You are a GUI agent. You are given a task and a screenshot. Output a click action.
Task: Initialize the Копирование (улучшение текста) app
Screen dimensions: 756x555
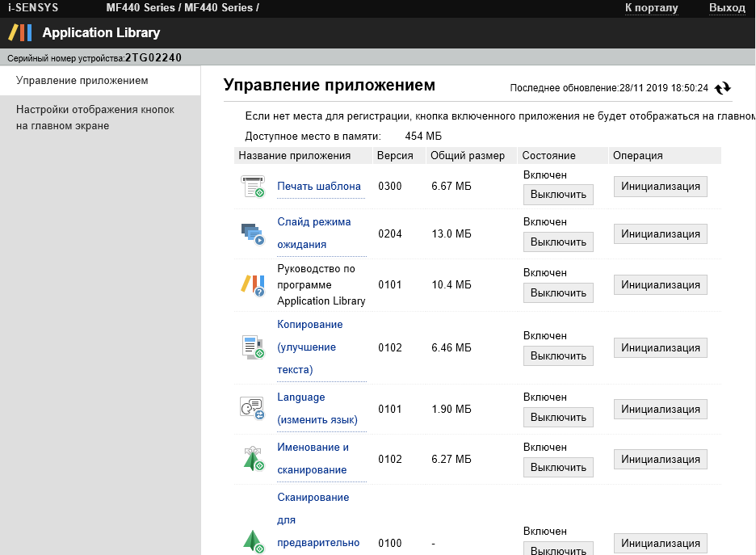(660, 347)
